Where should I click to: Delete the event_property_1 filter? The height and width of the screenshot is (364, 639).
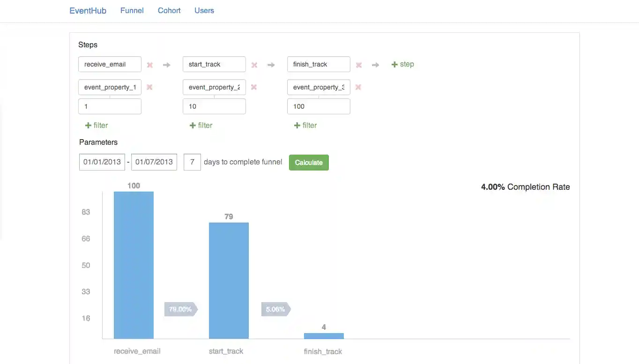(x=149, y=87)
